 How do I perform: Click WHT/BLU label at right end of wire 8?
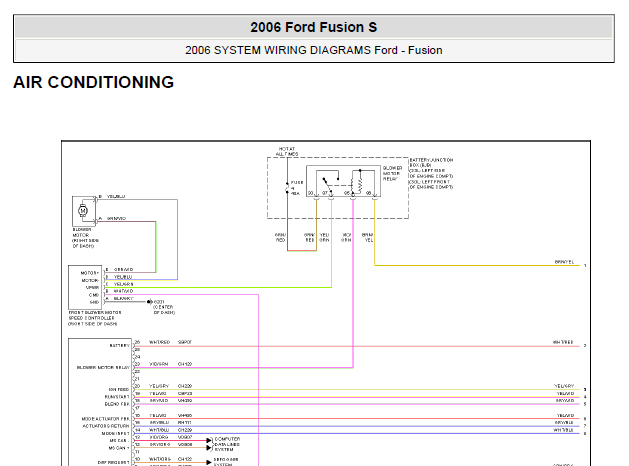coord(564,430)
